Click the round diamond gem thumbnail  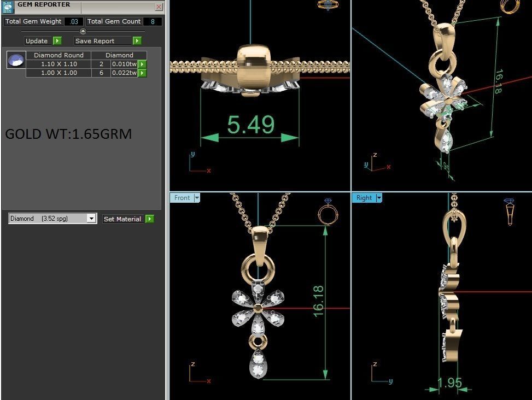click(16, 60)
